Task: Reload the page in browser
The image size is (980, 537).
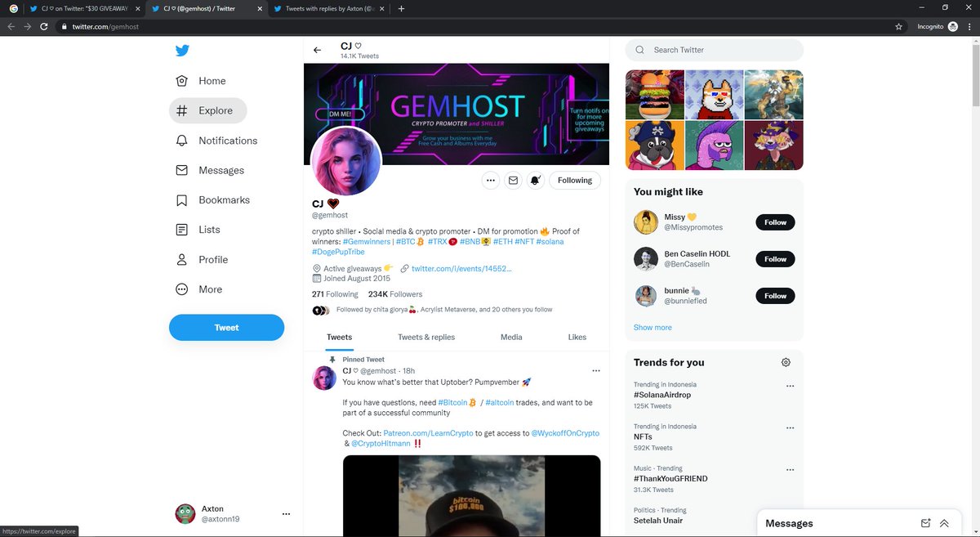Action: 43,26
